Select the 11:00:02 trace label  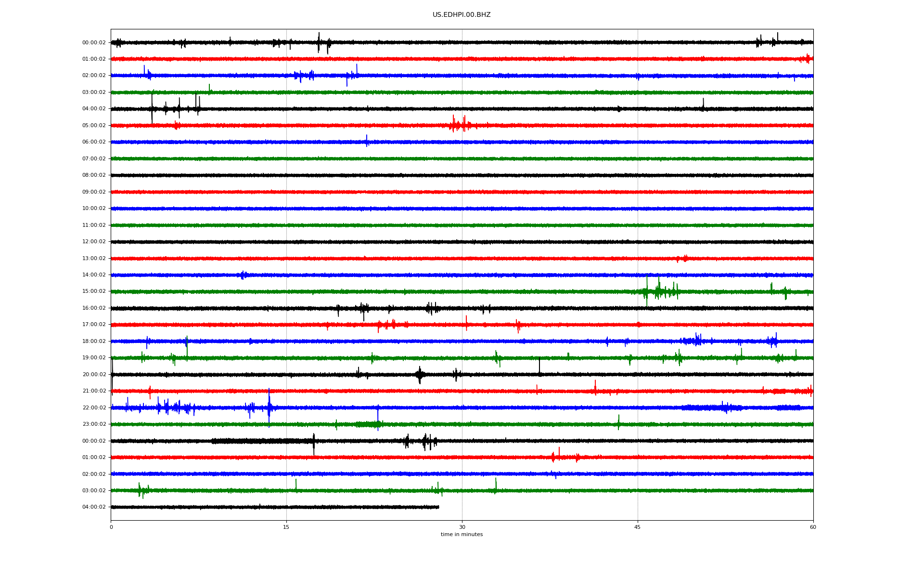click(94, 225)
